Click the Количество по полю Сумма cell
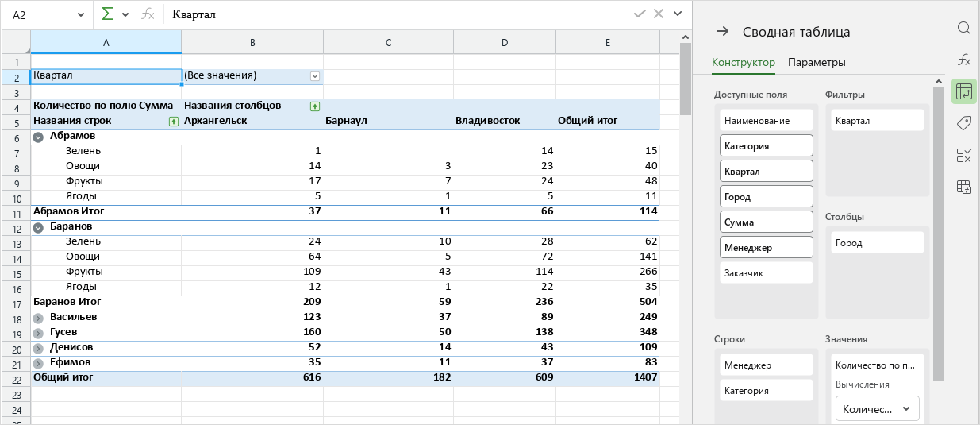Image resolution: width=980 pixels, height=425 pixels. 106,106
